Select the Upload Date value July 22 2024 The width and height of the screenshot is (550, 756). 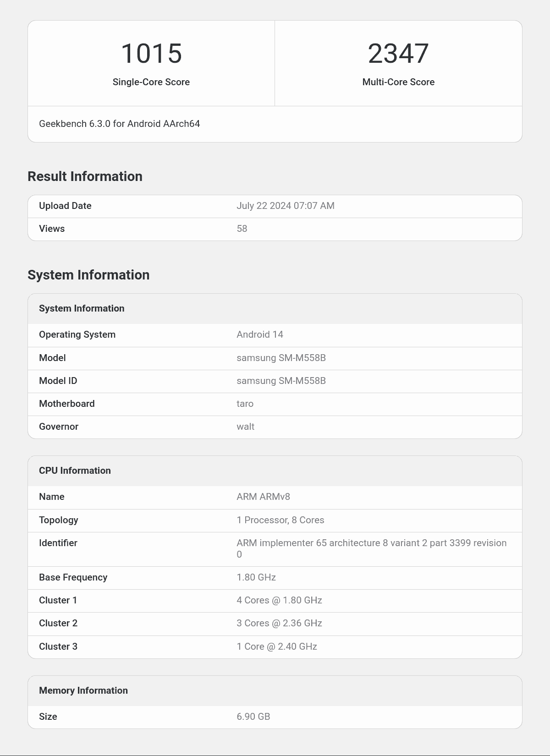(285, 206)
